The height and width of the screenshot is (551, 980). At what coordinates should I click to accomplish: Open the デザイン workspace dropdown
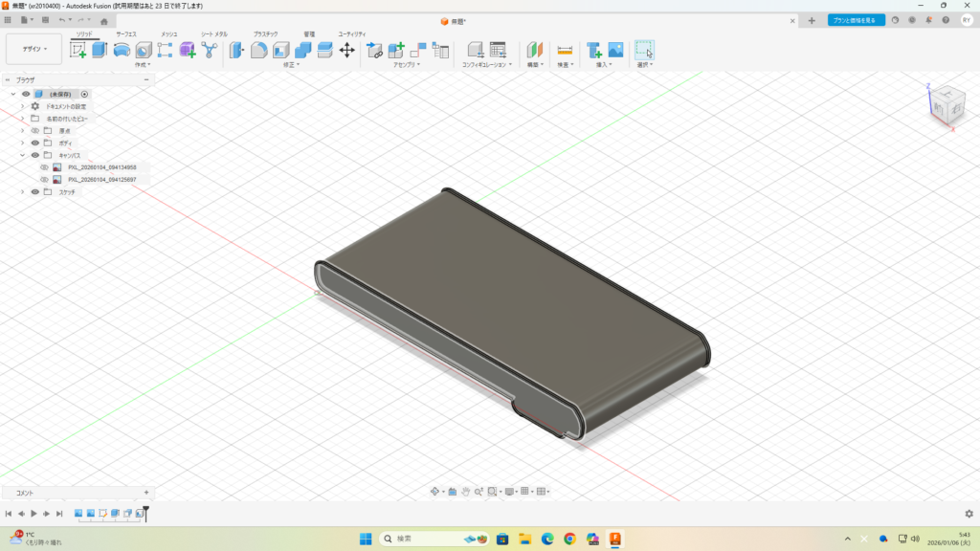pyautogui.click(x=33, y=49)
